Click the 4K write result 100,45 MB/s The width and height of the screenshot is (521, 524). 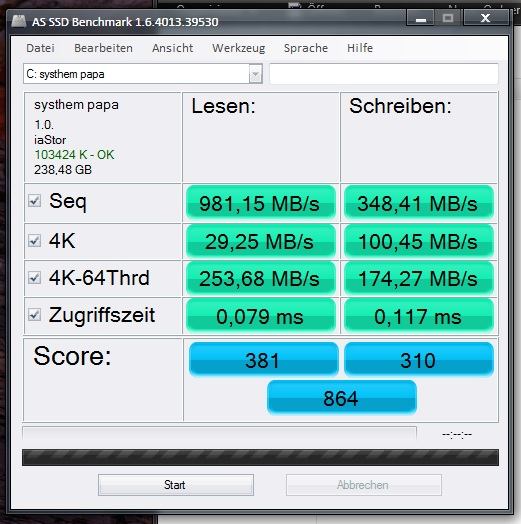pos(419,241)
